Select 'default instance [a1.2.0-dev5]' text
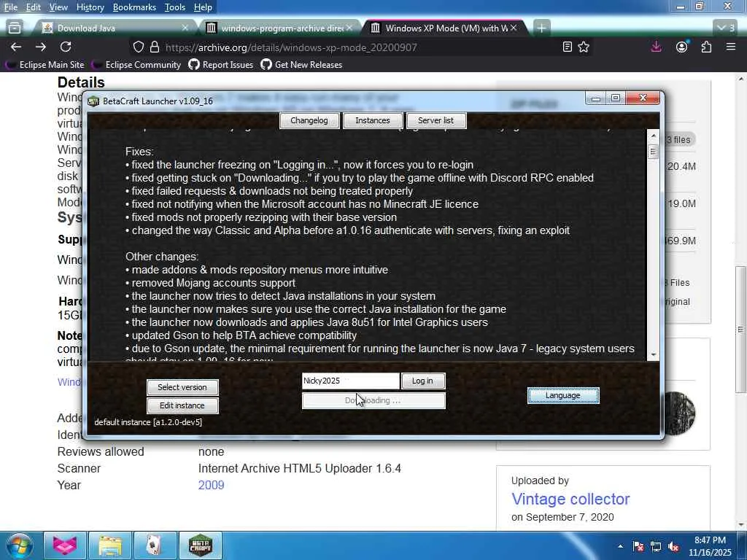 (148, 422)
